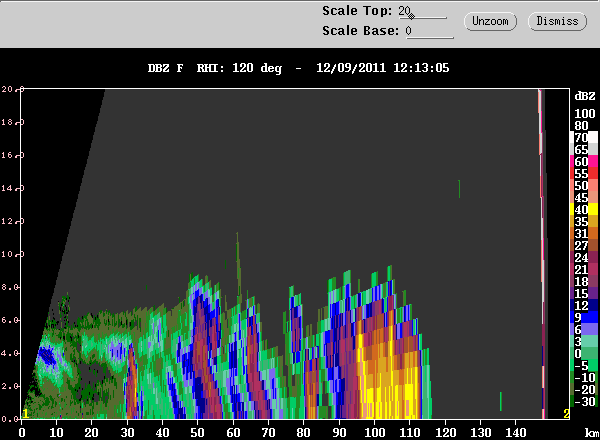Click the 10.0 height axis label
This screenshot has width=600, height=440.
coord(9,253)
